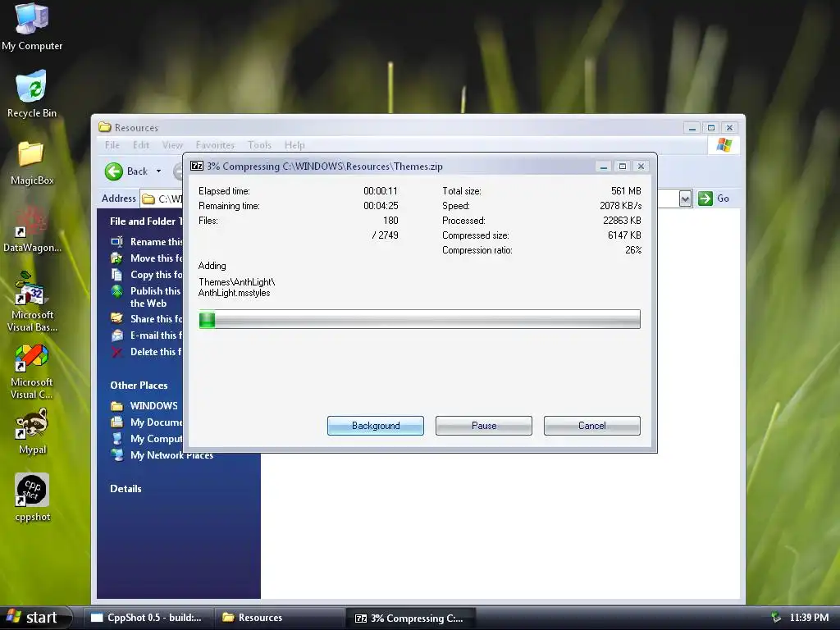Click the My Documents icon in Other Places

pyautogui.click(x=116, y=422)
